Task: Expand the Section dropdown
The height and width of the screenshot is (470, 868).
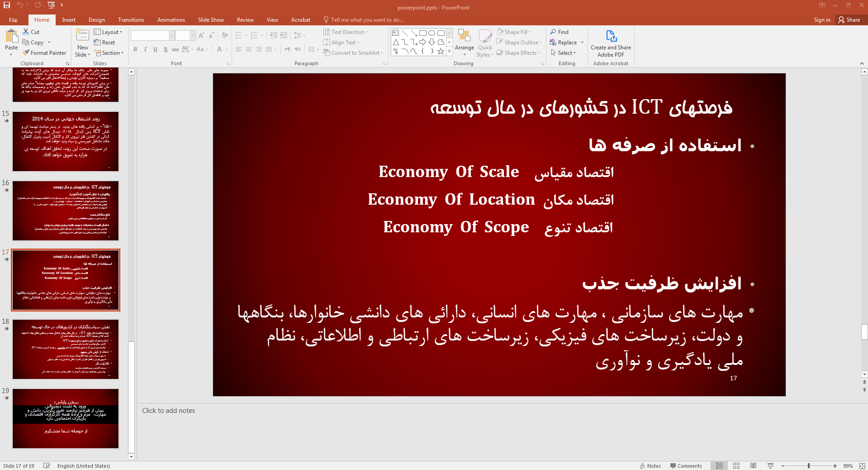Action: [x=109, y=53]
